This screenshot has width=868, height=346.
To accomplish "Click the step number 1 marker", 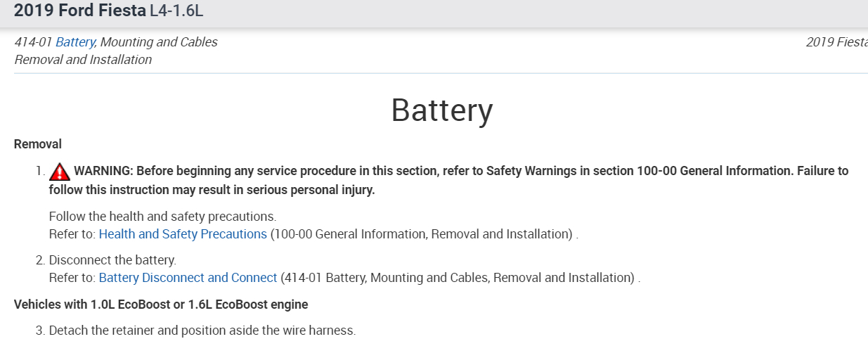I will [40, 171].
